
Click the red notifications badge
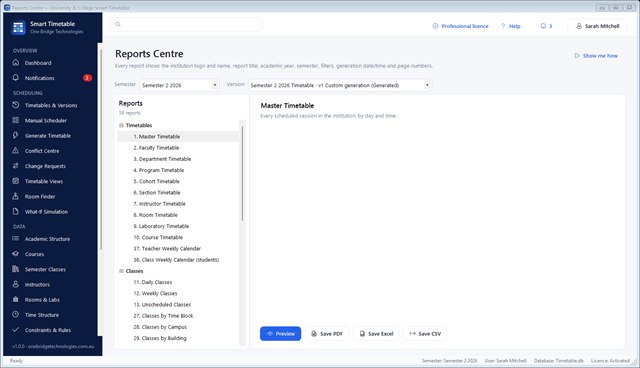87,78
